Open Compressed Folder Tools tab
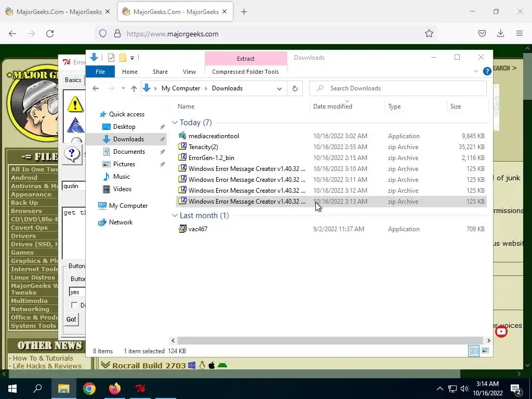Image resolution: width=532 pixels, height=399 pixels. (x=245, y=72)
